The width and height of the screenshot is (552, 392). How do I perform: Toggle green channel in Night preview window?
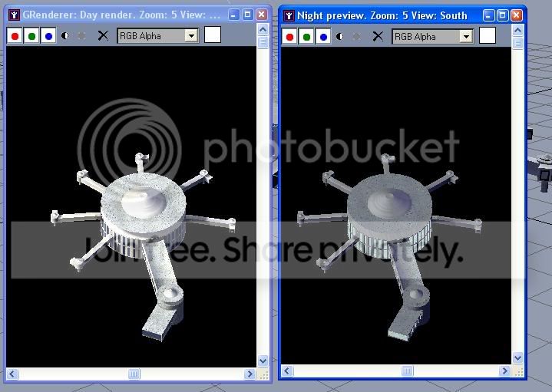306,37
